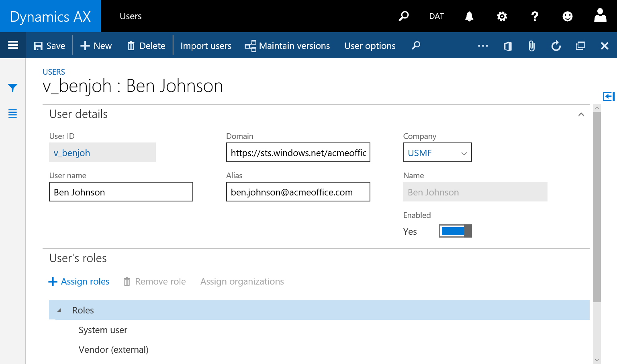Open the filter pane funnel icon
The height and width of the screenshot is (364, 617).
point(12,88)
